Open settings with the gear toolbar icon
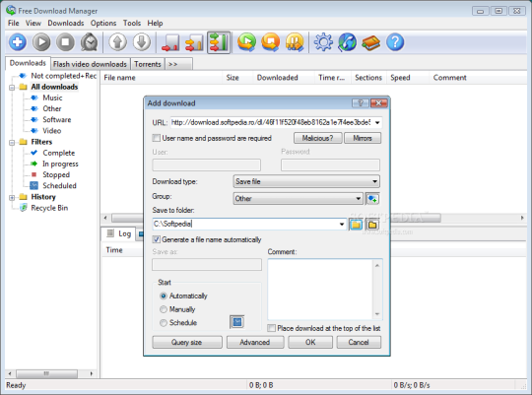Image resolution: width=532 pixels, height=395 pixels. tap(323, 42)
